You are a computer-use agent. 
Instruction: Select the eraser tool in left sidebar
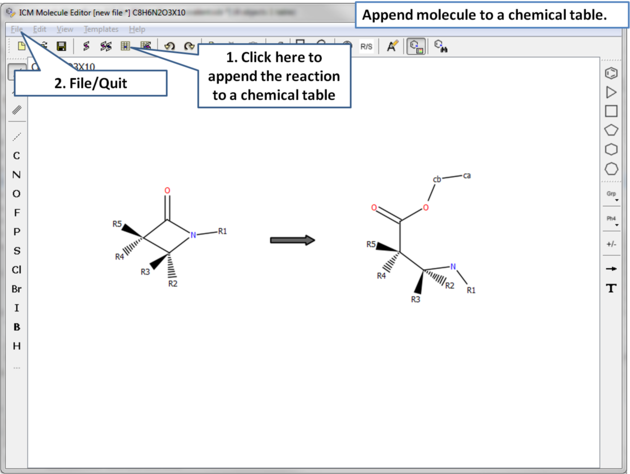coord(17,110)
